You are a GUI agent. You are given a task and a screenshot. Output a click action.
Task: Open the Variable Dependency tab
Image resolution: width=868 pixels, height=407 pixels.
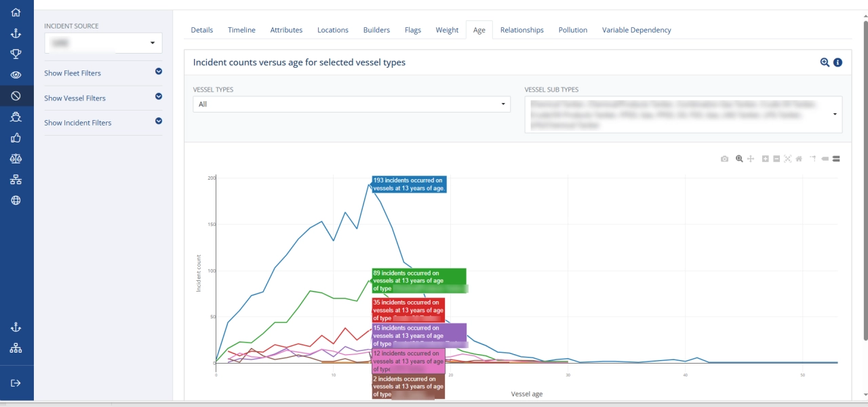coord(636,30)
